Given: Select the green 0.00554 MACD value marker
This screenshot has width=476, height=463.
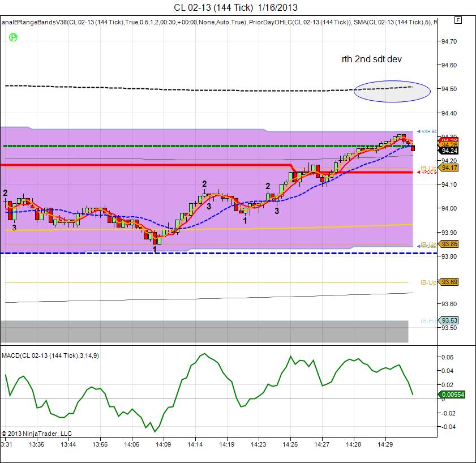Looking at the screenshot, I should click(452, 395).
